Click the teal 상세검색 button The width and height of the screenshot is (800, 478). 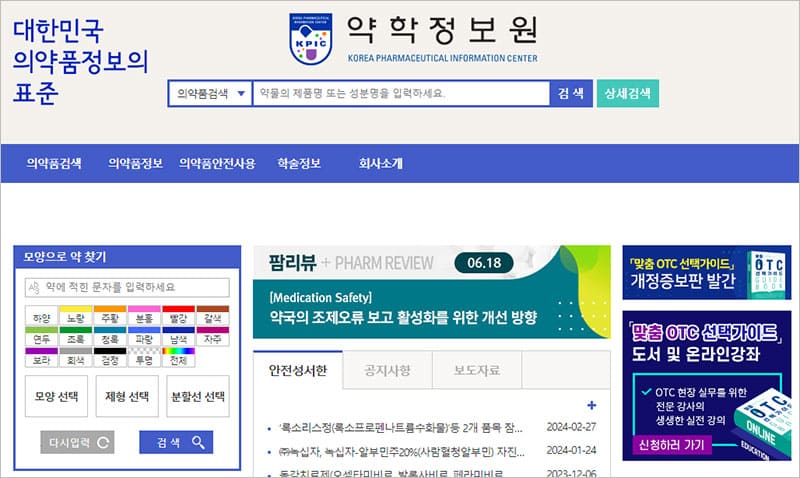[627, 93]
